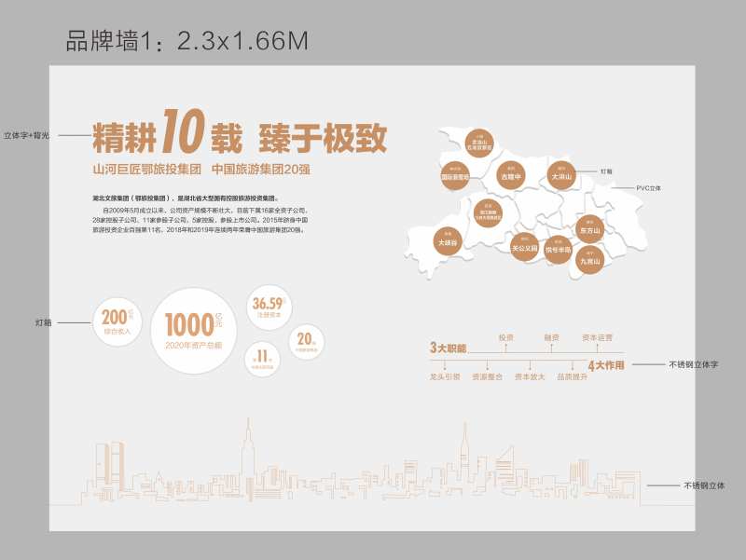The height and width of the screenshot is (560, 746).
Task: Expand the 投资 branch on the timeline
Action: point(506,336)
